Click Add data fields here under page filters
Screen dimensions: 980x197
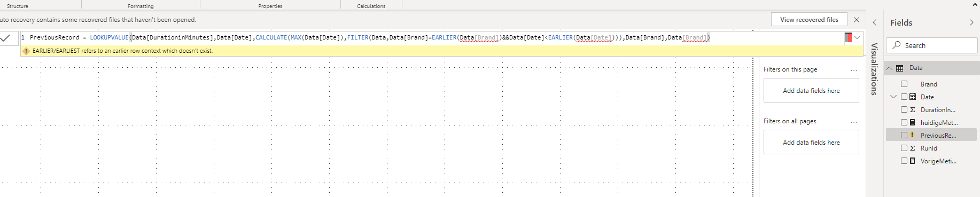pyautogui.click(x=811, y=91)
